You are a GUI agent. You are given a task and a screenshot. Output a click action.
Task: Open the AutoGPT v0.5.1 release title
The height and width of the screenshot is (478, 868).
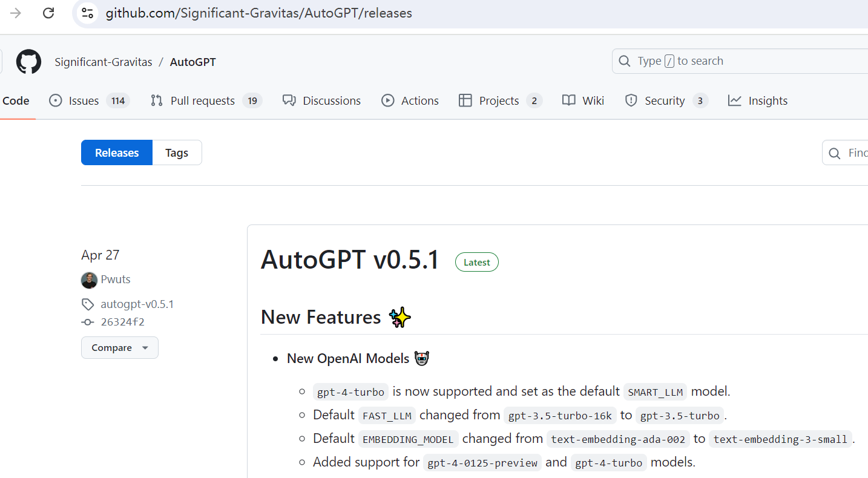pos(350,260)
